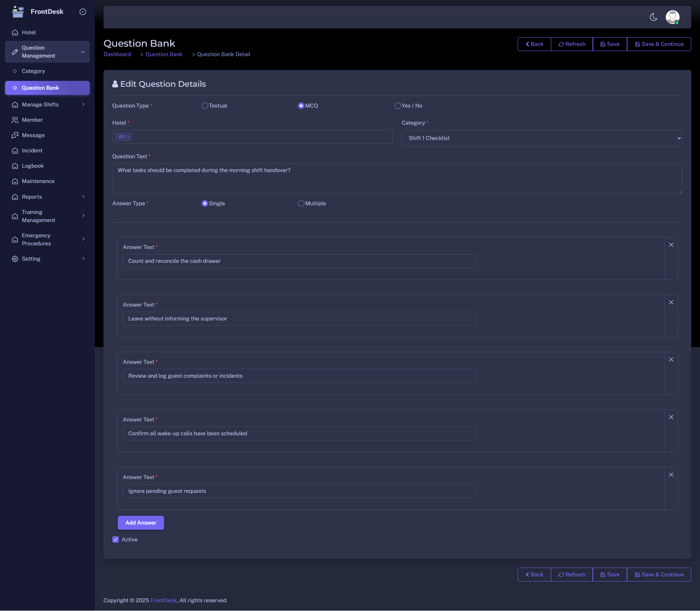
Task: Click Dashboard breadcrumb link
Action: [x=117, y=54]
